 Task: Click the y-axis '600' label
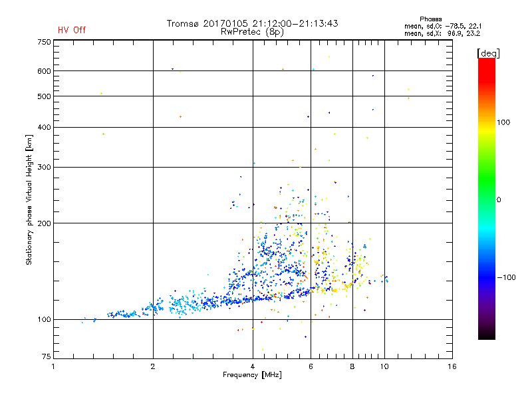[44, 71]
